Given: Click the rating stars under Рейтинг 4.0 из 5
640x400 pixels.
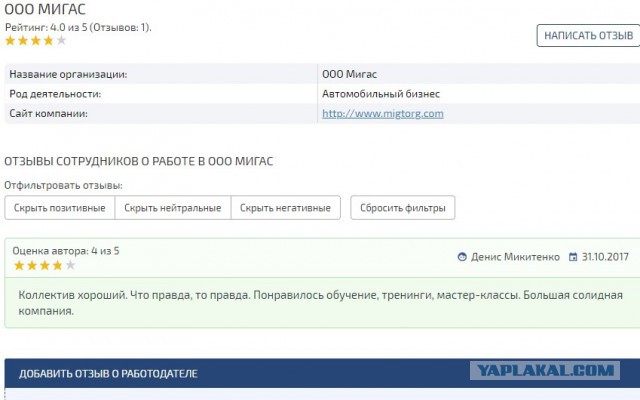Looking at the screenshot, I should 36,40.
